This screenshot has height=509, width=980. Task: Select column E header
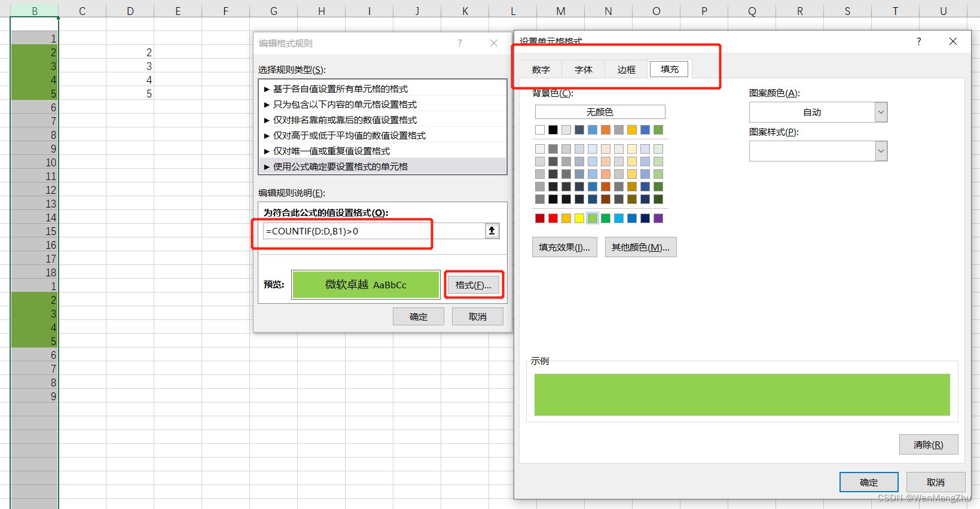[x=178, y=11]
